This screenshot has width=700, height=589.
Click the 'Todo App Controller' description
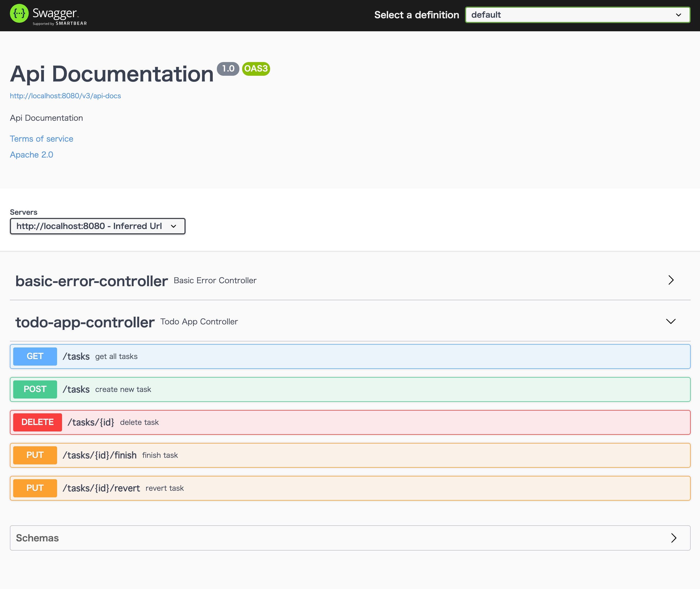(199, 322)
